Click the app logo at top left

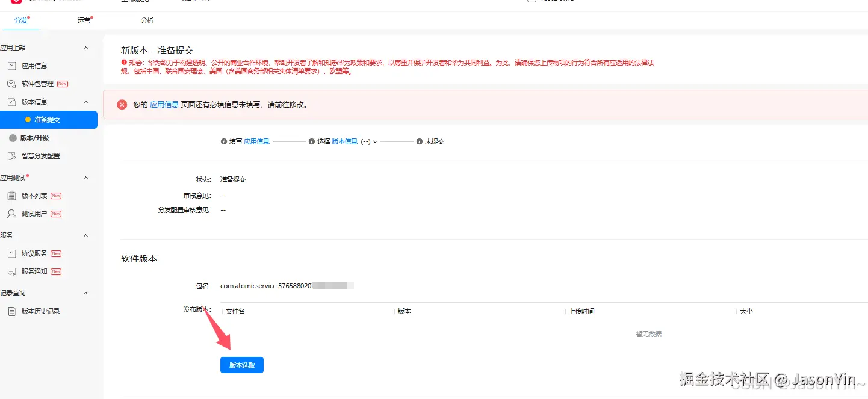pos(16,2)
